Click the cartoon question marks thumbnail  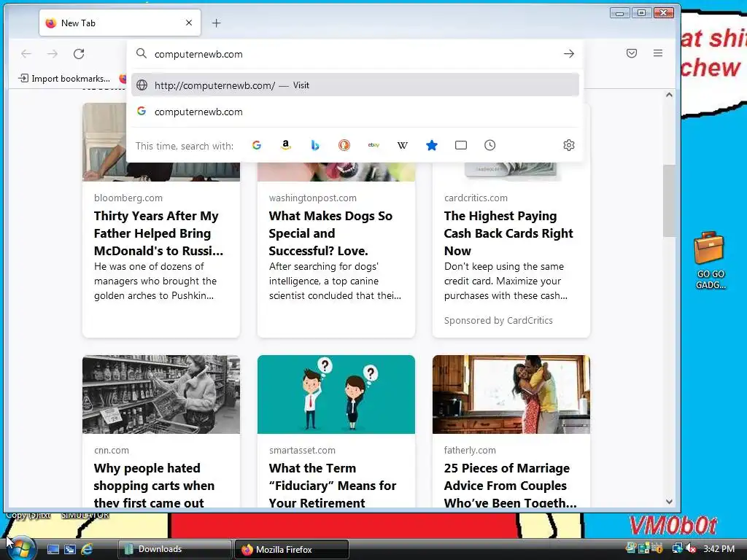coord(336,394)
